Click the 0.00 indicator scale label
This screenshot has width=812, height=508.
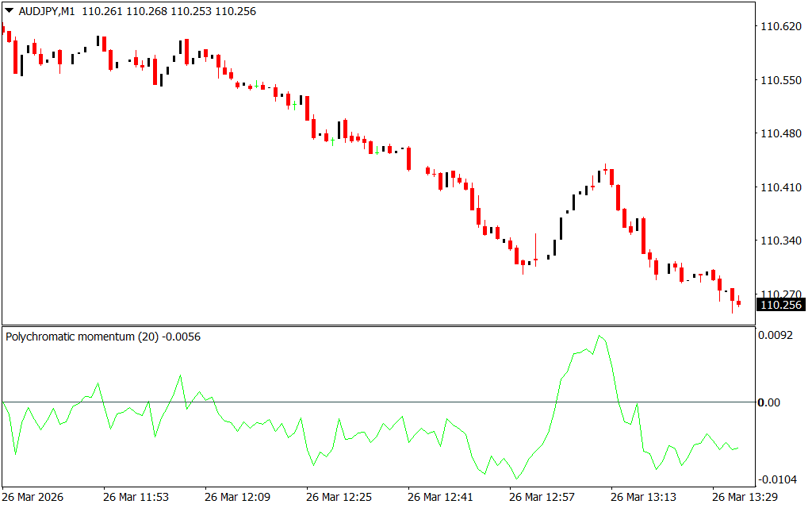(769, 402)
